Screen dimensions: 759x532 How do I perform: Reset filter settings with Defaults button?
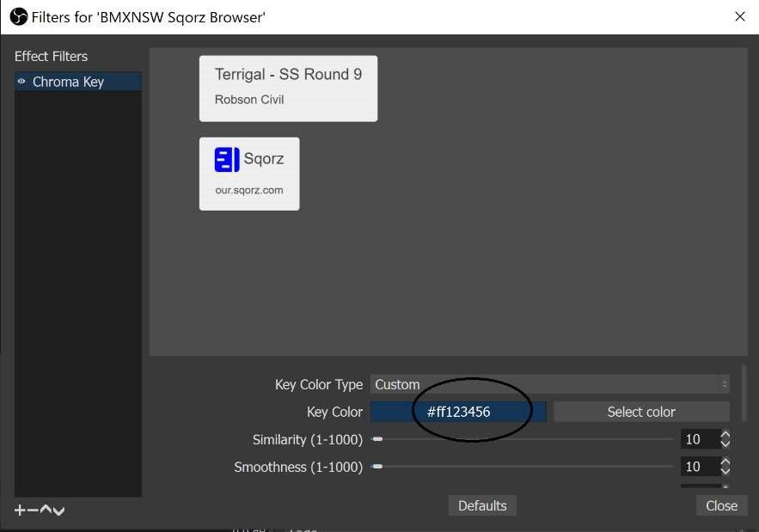click(482, 505)
